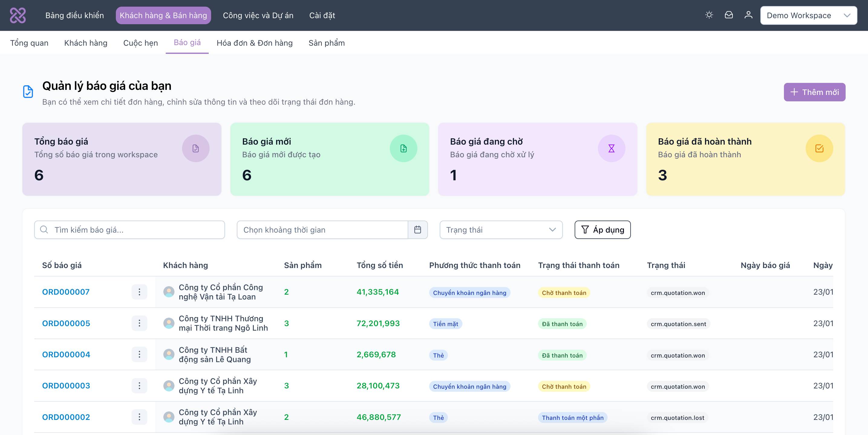Click the checkmark icon on completed quotes card
Viewport: 868px width, 435px height.
tap(819, 148)
